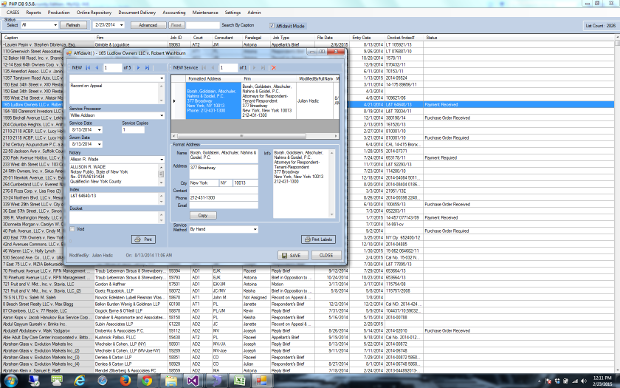Click the Service Copies field
This screenshot has height=388, width=620.
[133, 130]
